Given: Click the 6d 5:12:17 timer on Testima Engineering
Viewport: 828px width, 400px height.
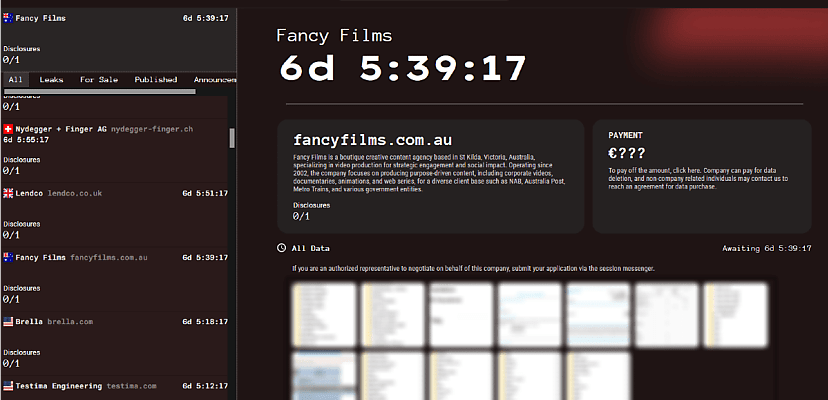Looking at the screenshot, I should coord(205,386).
